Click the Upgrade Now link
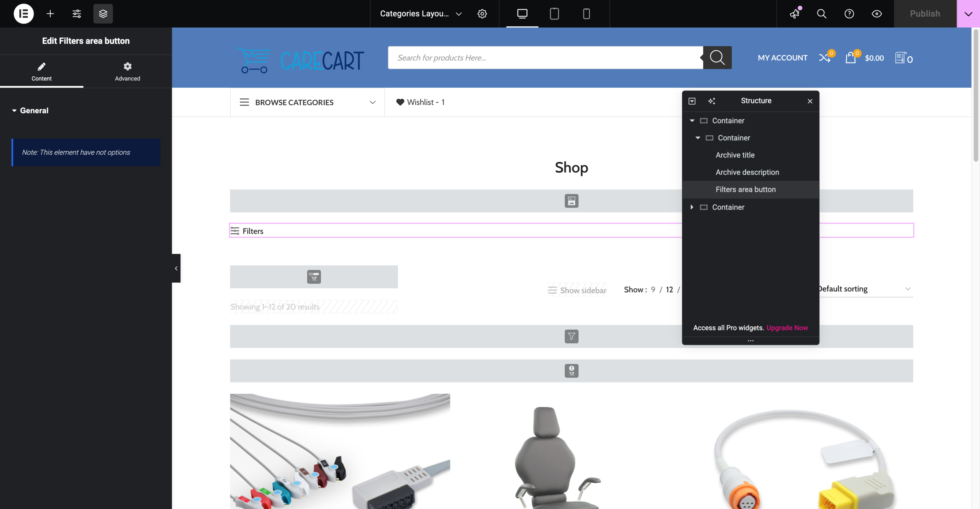The width and height of the screenshot is (980, 509). [x=787, y=328]
